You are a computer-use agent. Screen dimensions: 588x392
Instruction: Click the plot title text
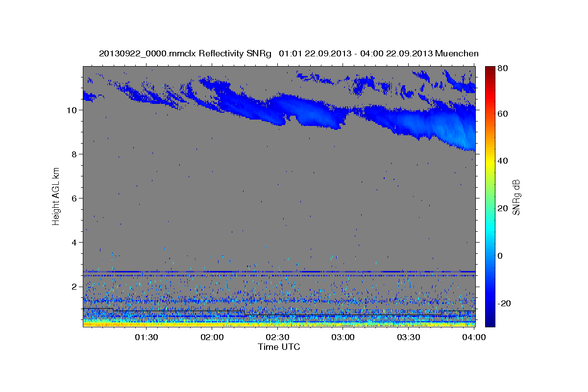click(x=289, y=53)
